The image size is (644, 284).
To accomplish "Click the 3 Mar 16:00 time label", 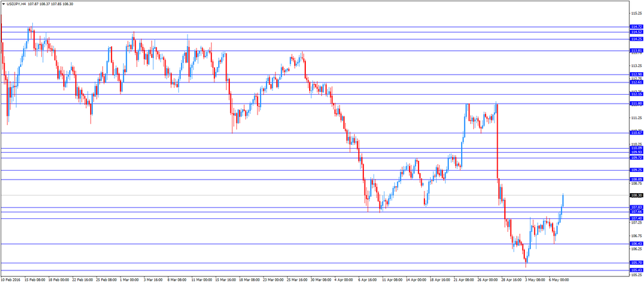I will coord(154,280).
